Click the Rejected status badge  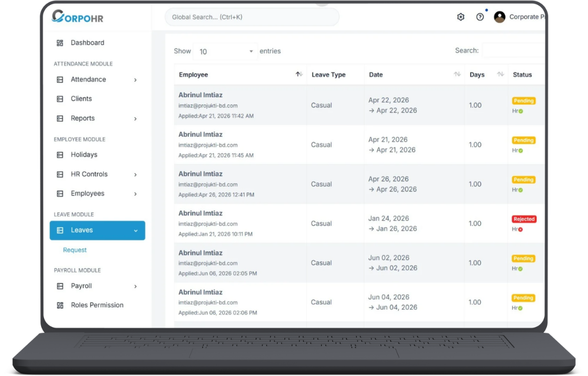point(524,219)
